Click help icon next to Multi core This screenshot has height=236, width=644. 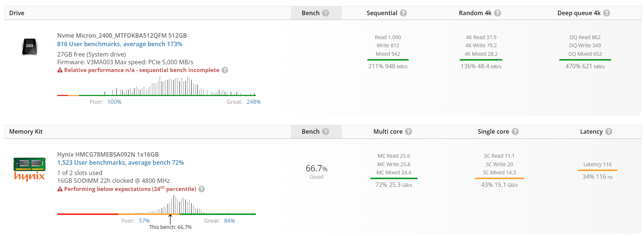(x=409, y=131)
